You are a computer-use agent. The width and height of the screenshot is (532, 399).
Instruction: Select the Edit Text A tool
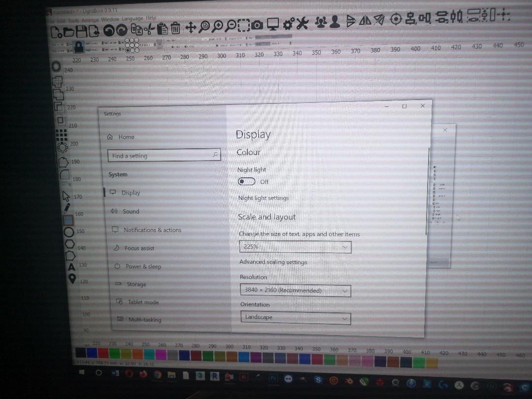[x=71, y=267]
